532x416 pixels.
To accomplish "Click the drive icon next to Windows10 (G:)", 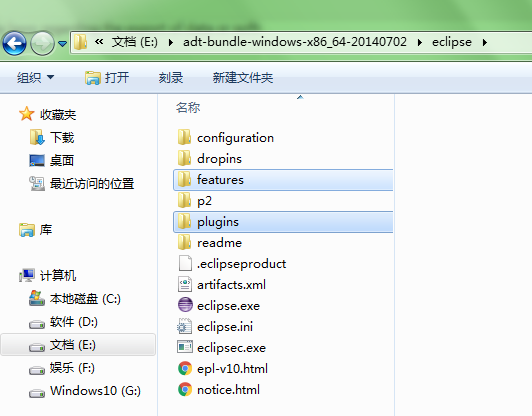I will click(x=37, y=393).
